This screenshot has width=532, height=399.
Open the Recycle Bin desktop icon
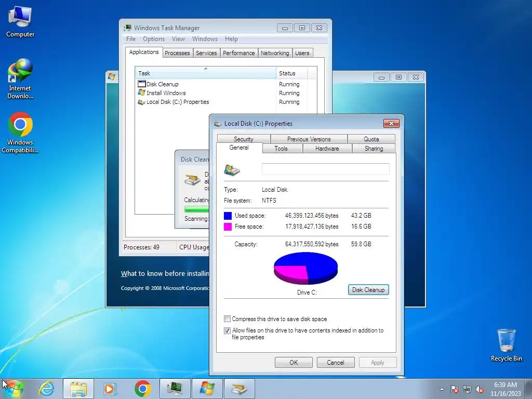click(x=506, y=345)
